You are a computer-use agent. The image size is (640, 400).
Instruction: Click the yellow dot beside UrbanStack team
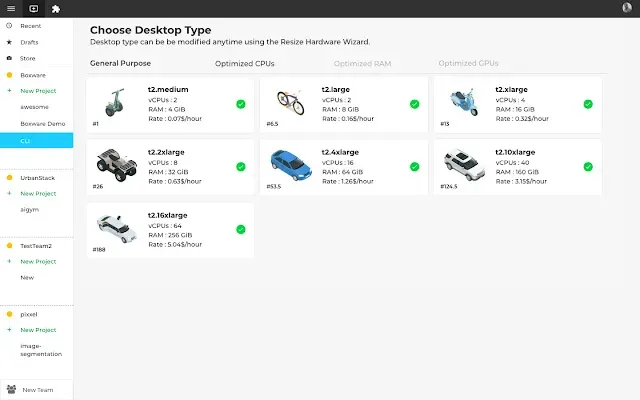9,178
